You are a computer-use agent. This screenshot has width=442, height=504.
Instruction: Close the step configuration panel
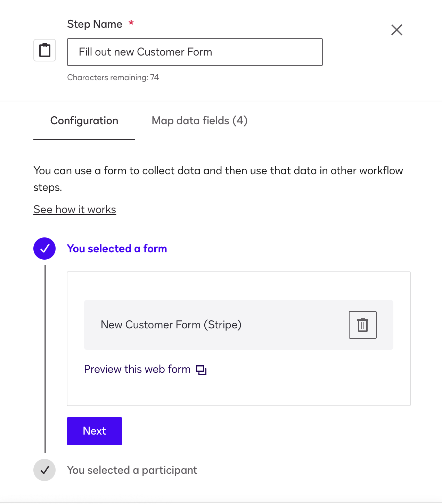pyautogui.click(x=396, y=30)
